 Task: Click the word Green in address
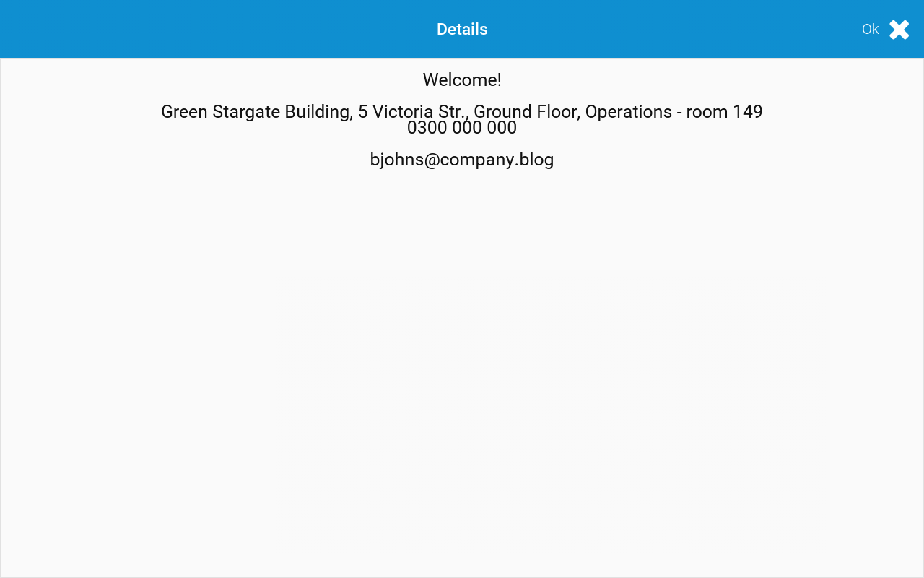coord(184,112)
